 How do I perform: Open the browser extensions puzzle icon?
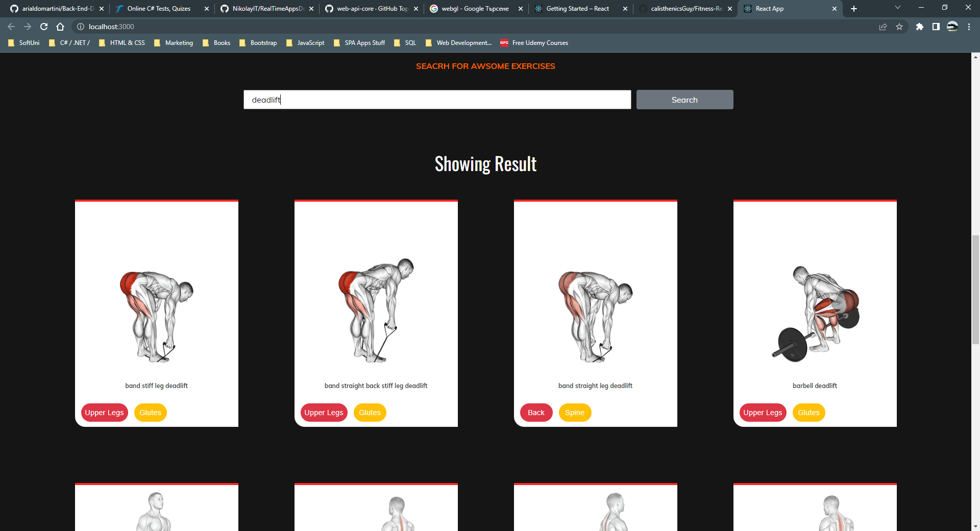click(920, 27)
